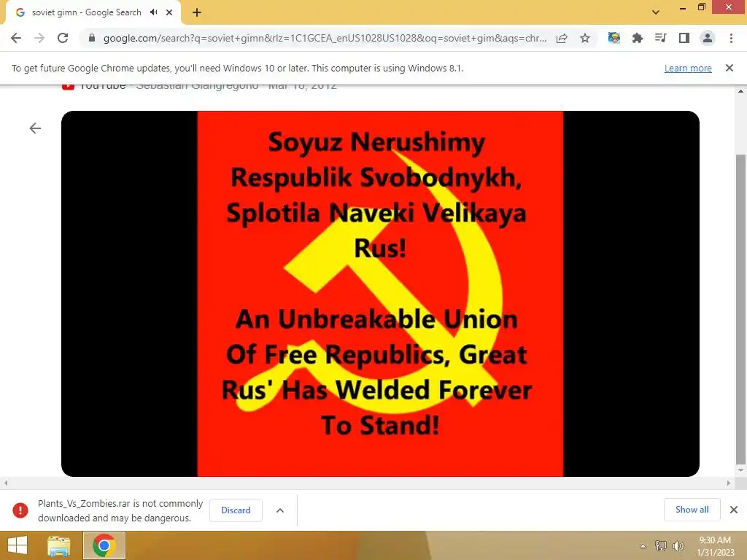Click address bar URL field
747x560 pixels.
[x=324, y=38]
